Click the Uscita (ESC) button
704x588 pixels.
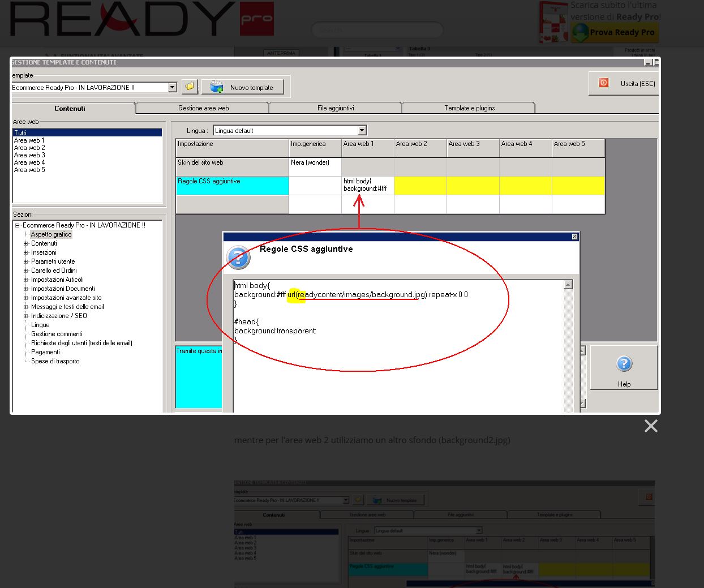point(624,83)
